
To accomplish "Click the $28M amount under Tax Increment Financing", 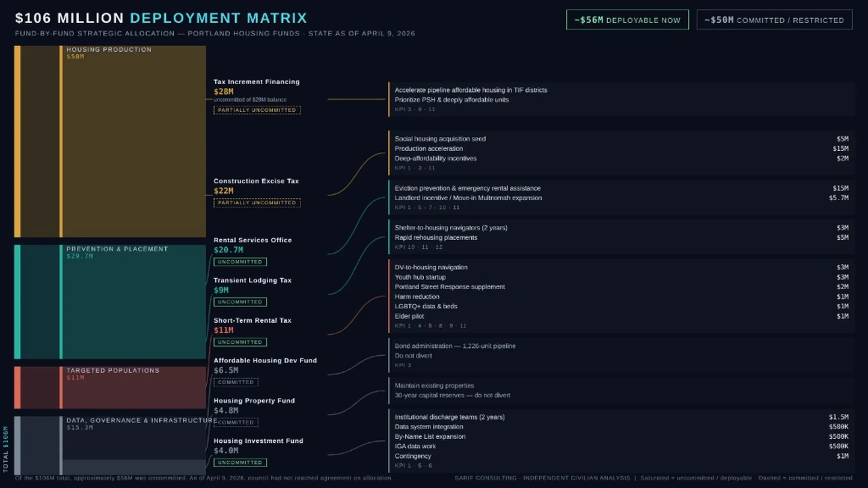I will tap(223, 91).
